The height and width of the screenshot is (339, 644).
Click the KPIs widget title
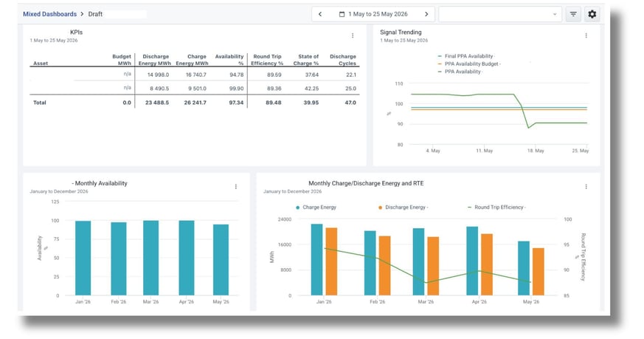pyautogui.click(x=77, y=32)
